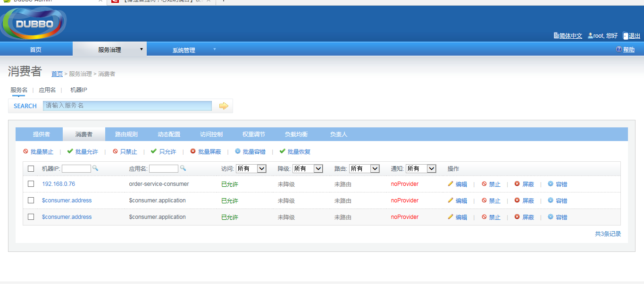Click the 帮助 help link
The image size is (644, 284).
(629, 50)
